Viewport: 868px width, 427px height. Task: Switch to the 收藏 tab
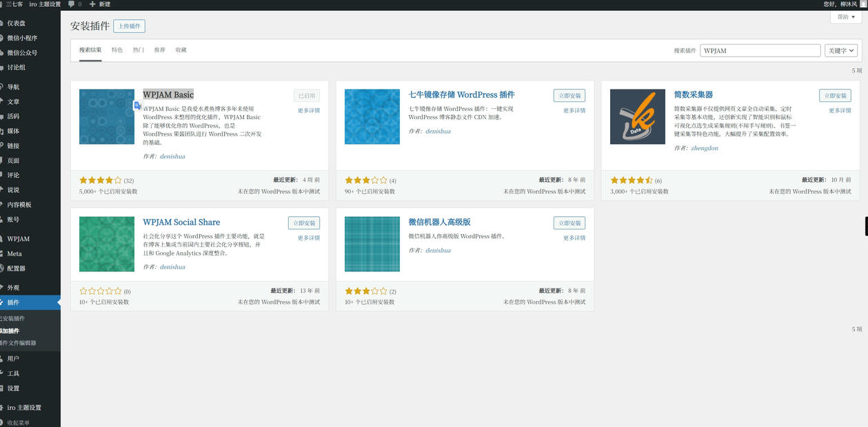181,50
